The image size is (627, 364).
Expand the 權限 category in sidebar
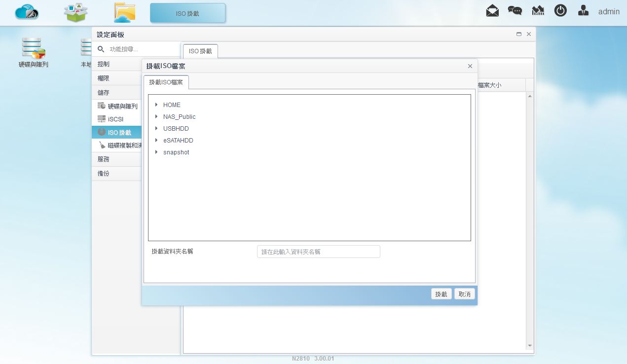[x=117, y=78]
